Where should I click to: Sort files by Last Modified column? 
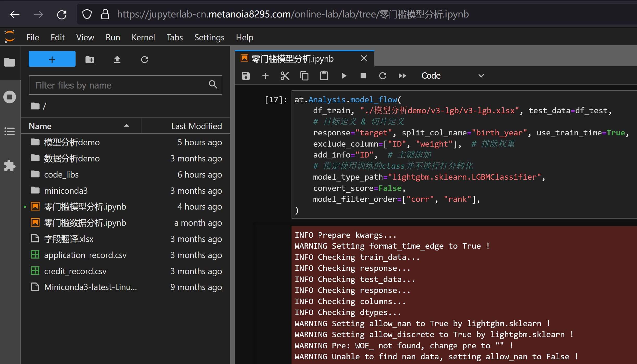click(x=196, y=126)
